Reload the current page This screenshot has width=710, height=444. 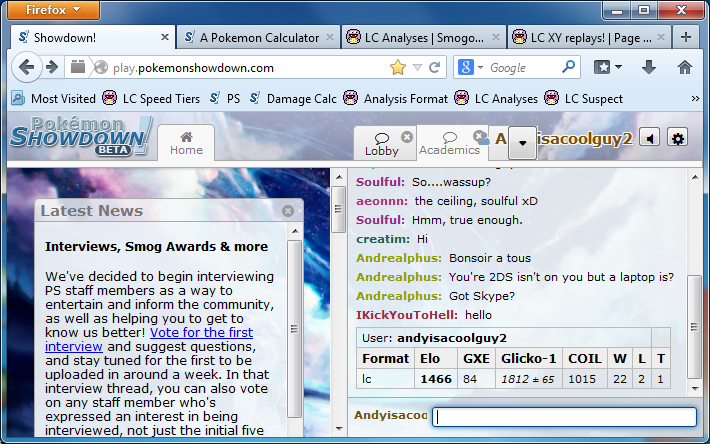click(x=435, y=68)
